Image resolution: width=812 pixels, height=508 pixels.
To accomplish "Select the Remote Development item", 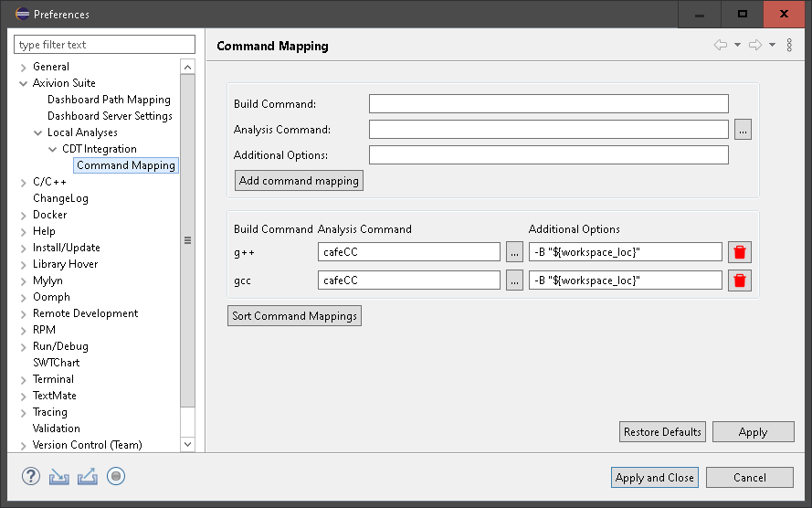I will [x=86, y=313].
